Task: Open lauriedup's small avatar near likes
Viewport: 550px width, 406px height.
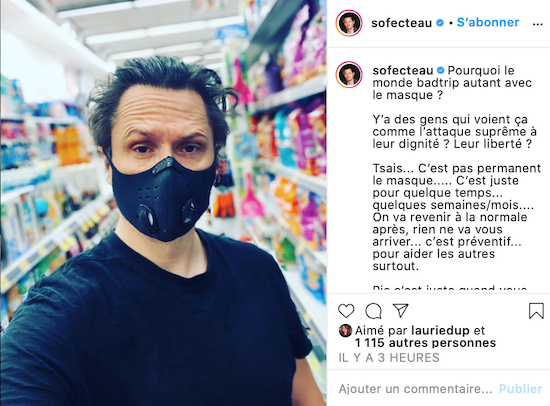Action: [345, 331]
